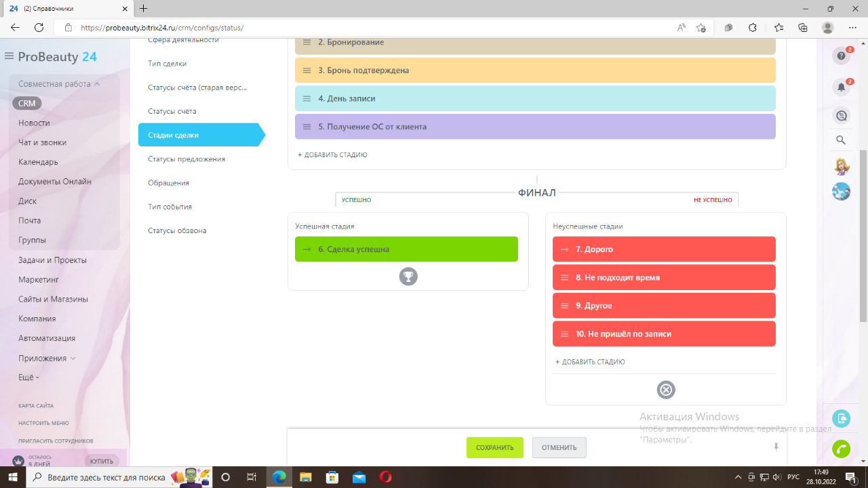868x488 pixels.
Task: Add a stage in Неуспешные стадии
Action: point(590,362)
